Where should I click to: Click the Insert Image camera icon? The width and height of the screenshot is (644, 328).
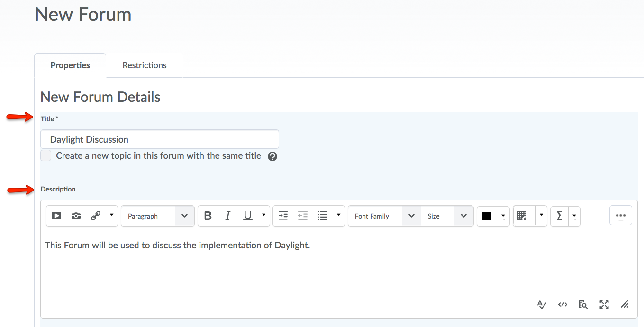[76, 216]
